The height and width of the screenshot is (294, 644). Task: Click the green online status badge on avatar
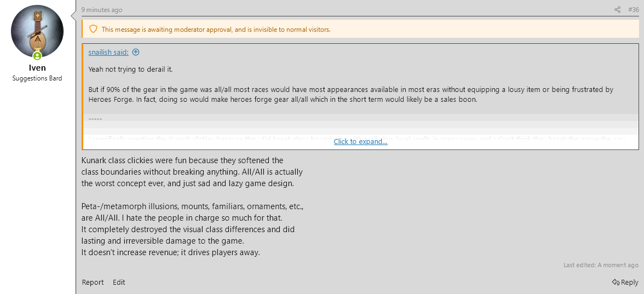(x=37, y=56)
